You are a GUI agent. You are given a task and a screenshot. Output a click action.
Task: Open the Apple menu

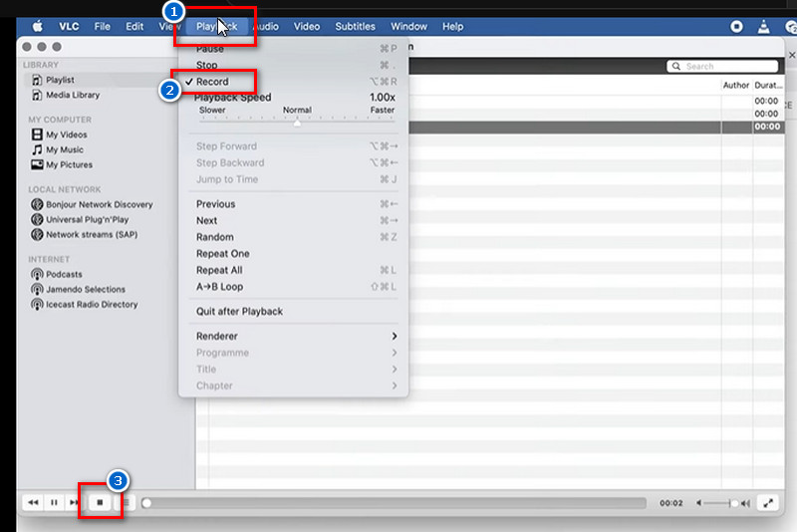pos(38,26)
